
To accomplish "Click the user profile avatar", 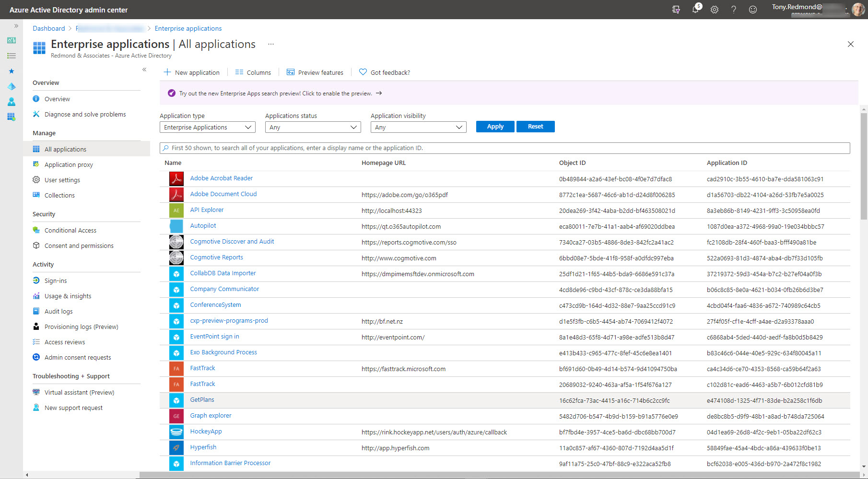I will (x=858, y=10).
